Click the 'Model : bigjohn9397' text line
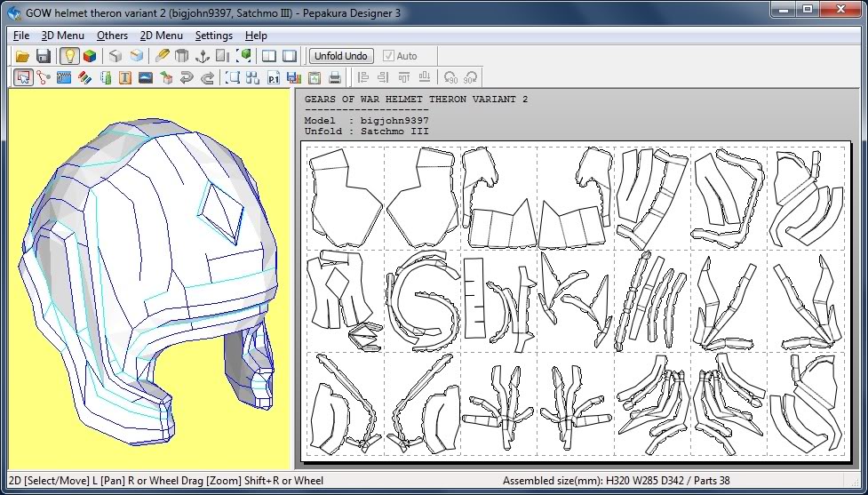This screenshot has height=495, width=868. [x=366, y=120]
